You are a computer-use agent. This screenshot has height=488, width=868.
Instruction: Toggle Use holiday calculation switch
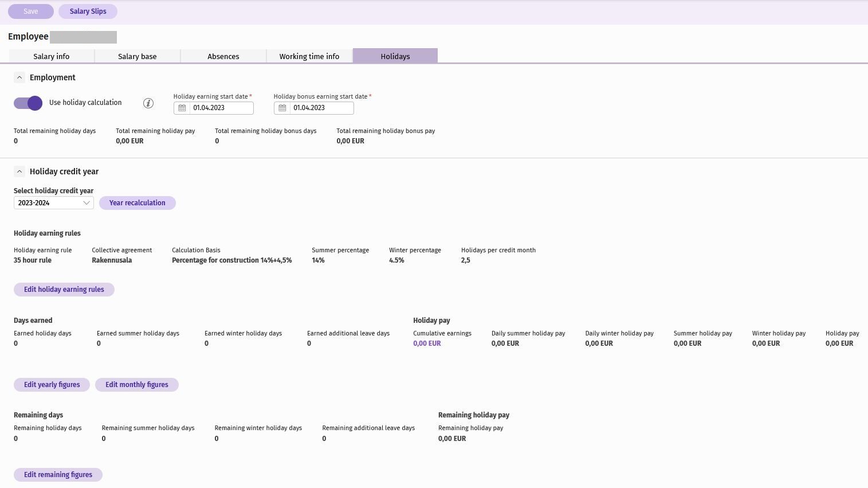[28, 103]
